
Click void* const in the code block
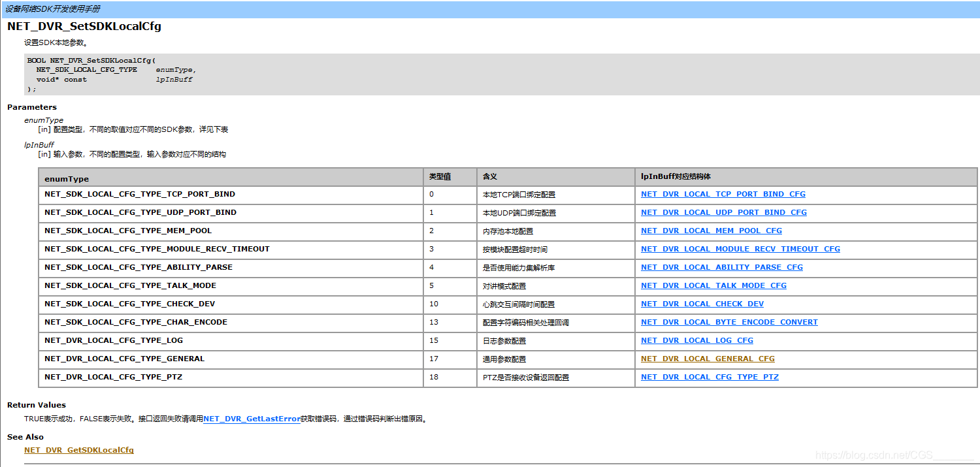(x=61, y=80)
